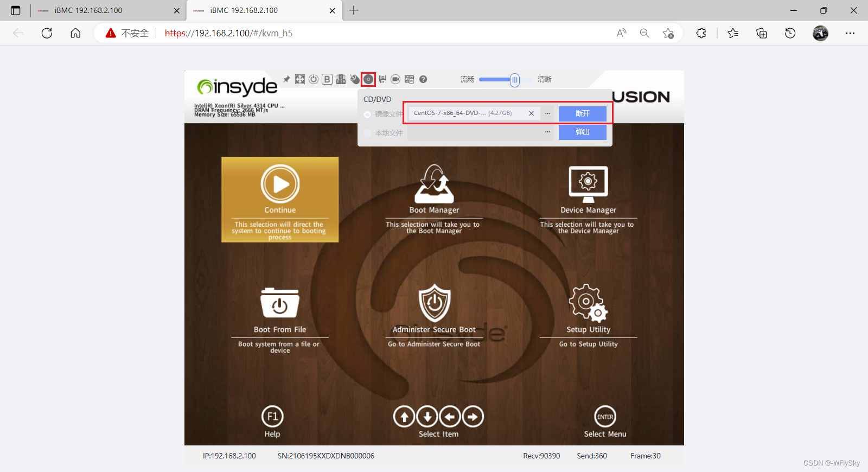Open the virtual keyboard icon
Image resolution: width=868 pixels, height=472 pixels.
pos(410,79)
